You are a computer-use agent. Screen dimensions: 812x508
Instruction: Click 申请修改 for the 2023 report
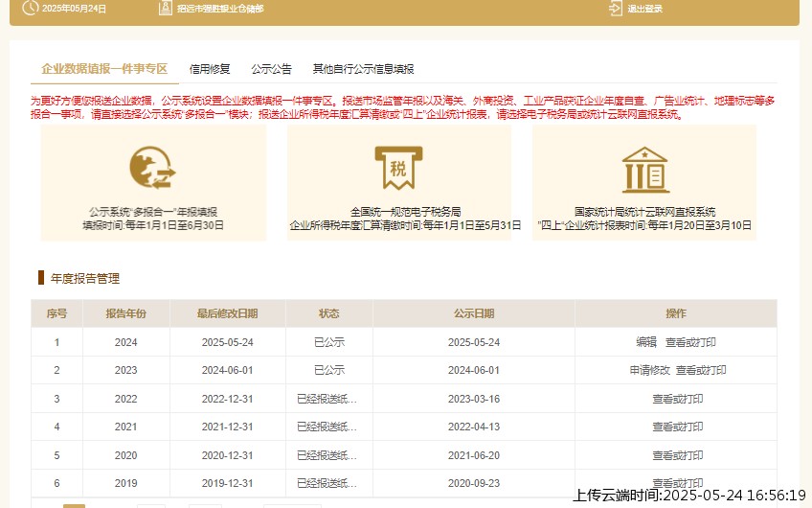pyautogui.click(x=650, y=370)
